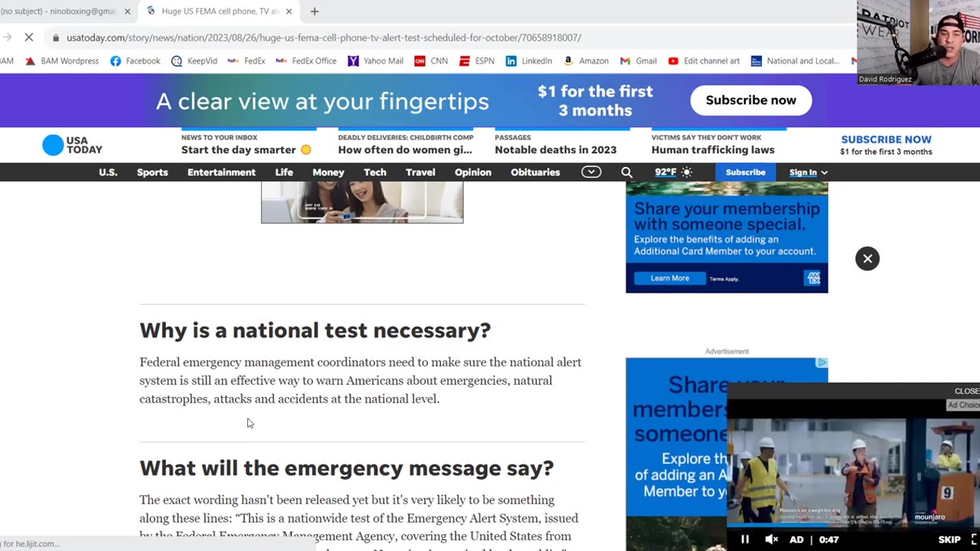Close the Huge US FEMA tab

[x=289, y=11]
